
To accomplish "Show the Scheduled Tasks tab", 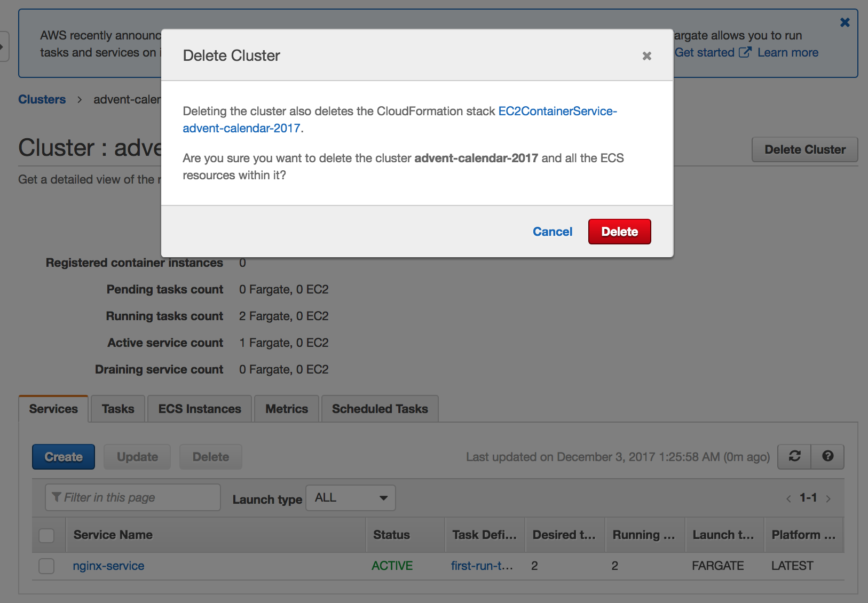I will [380, 409].
